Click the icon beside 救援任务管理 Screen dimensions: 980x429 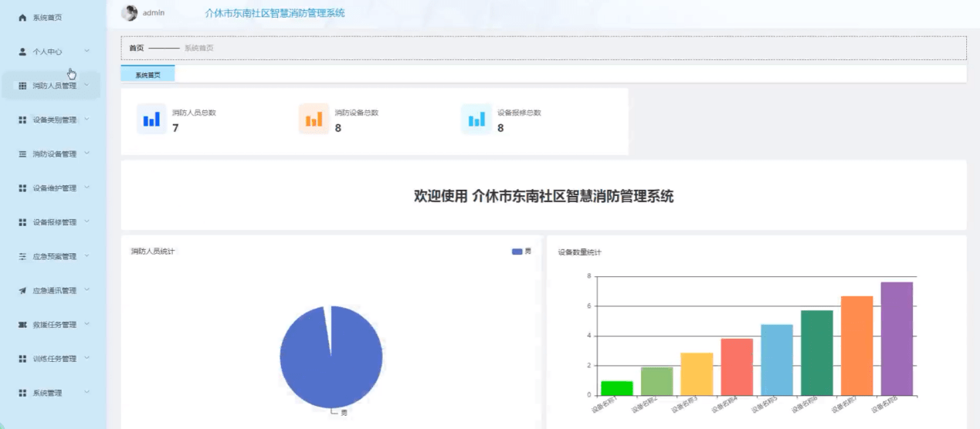[x=22, y=324]
